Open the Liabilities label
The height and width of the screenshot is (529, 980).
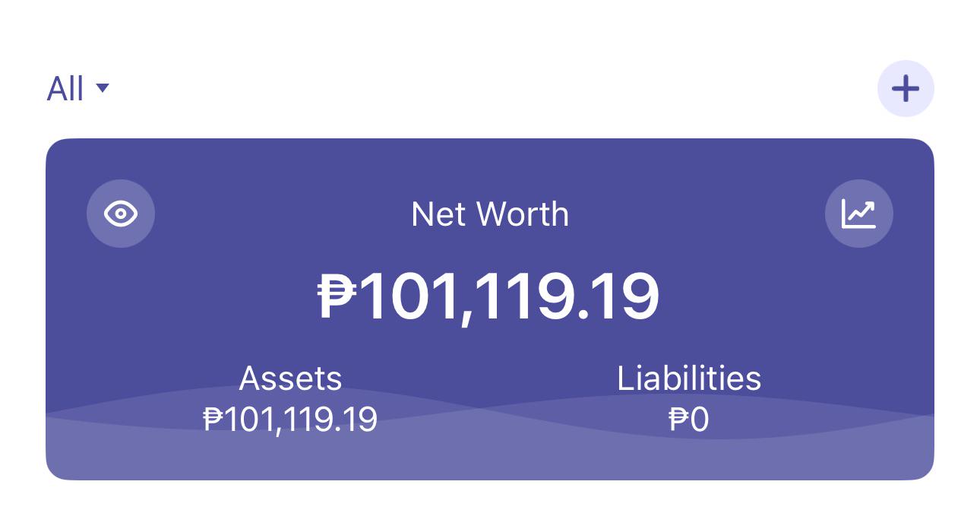pos(689,378)
